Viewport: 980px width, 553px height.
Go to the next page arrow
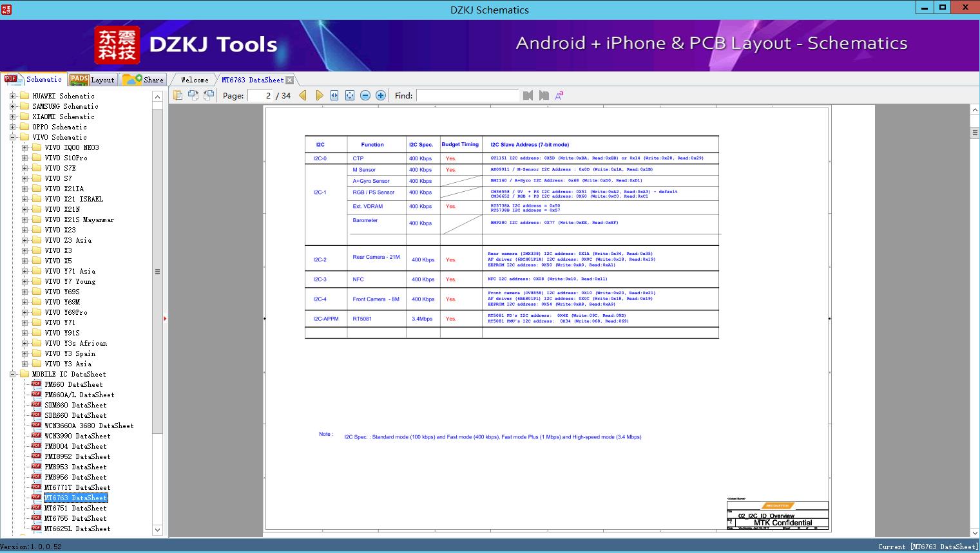pos(319,95)
